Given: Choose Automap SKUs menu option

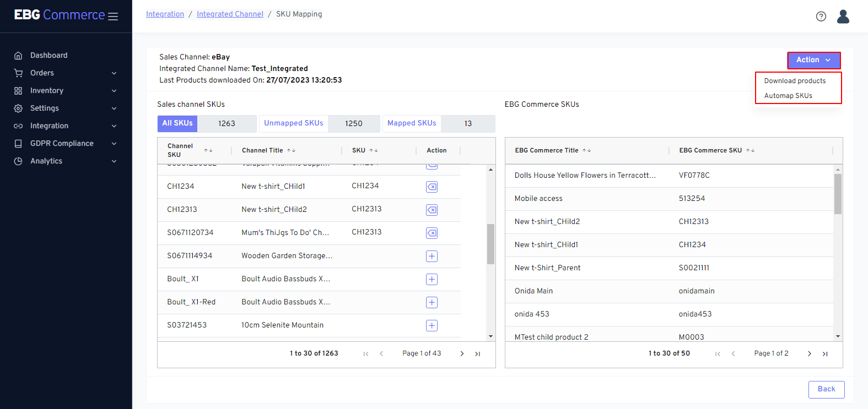Looking at the screenshot, I should click(x=788, y=96).
